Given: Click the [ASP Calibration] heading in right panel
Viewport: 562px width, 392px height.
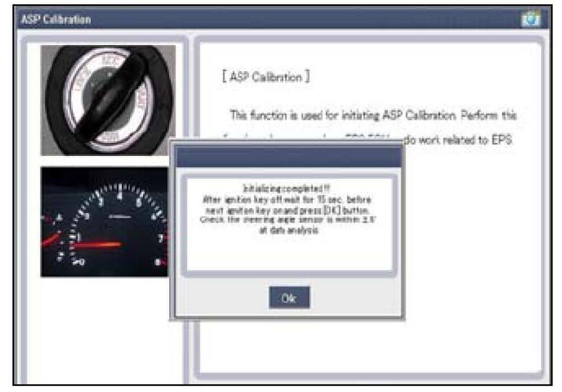Looking at the screenshot, I should point(266,78).
